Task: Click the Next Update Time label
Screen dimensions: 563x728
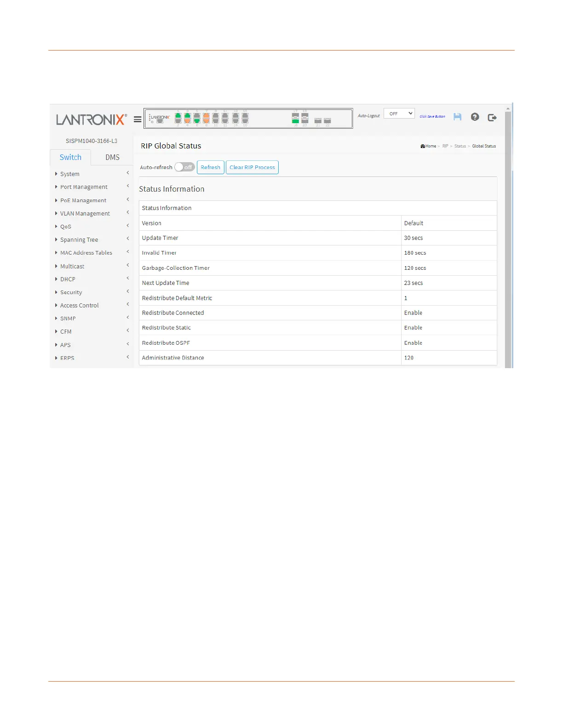Action: click(x=166, y=283)
